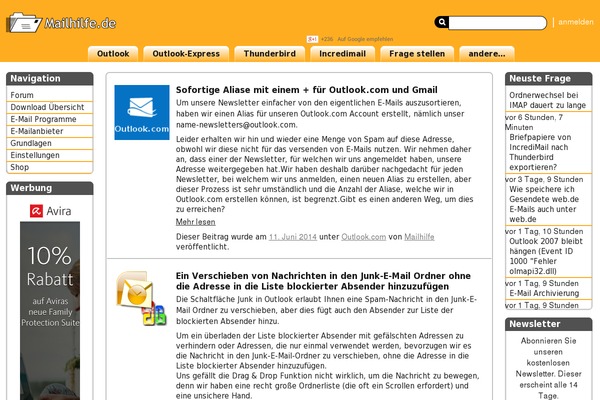Click the Navigation panel header
Viewport: 600px width, 400px height.
click(x=50, y=78)
